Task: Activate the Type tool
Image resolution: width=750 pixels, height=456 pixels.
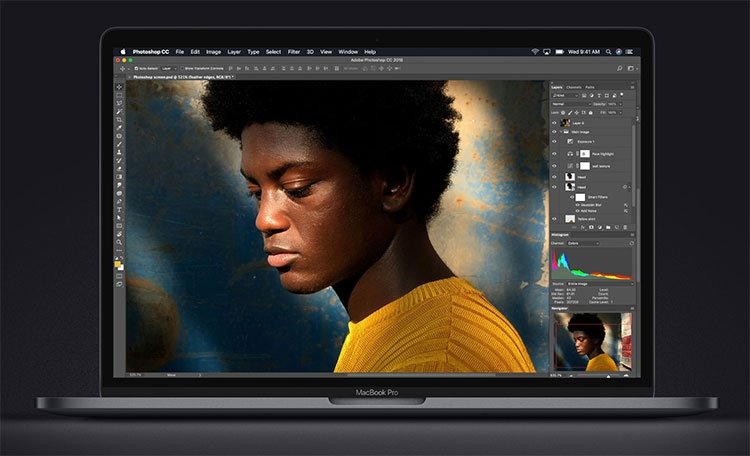Action: click(120, 210)
